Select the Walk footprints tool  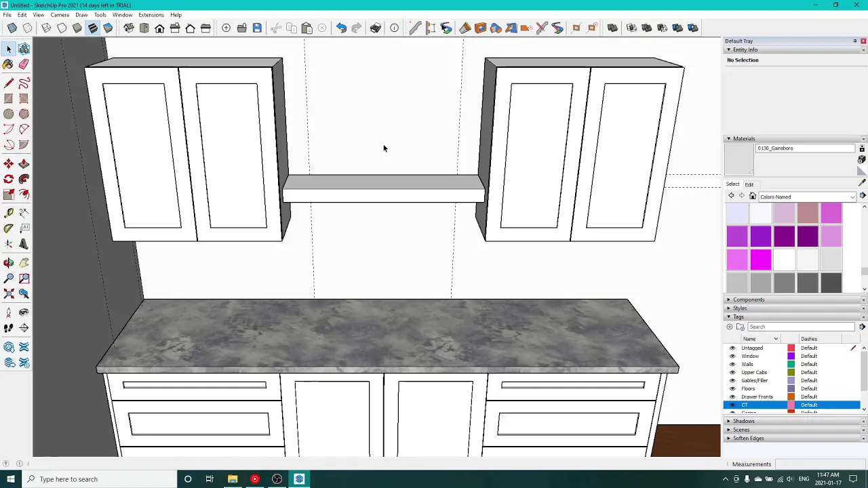8,328
